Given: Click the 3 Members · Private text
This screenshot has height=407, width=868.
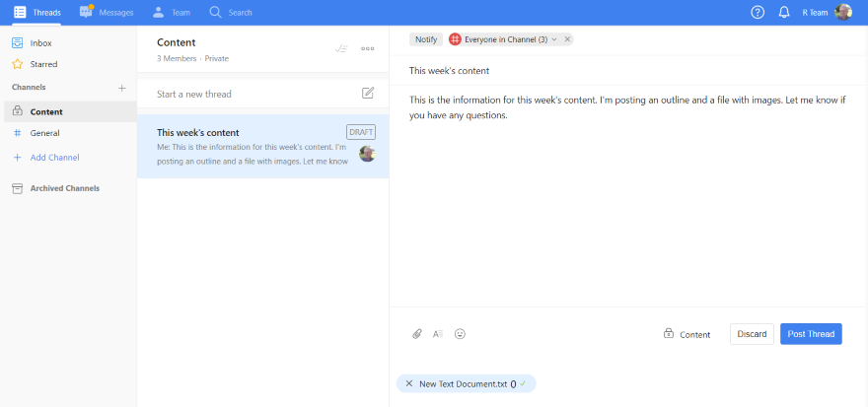Looking at the screenshot, I should pos(192,58).
